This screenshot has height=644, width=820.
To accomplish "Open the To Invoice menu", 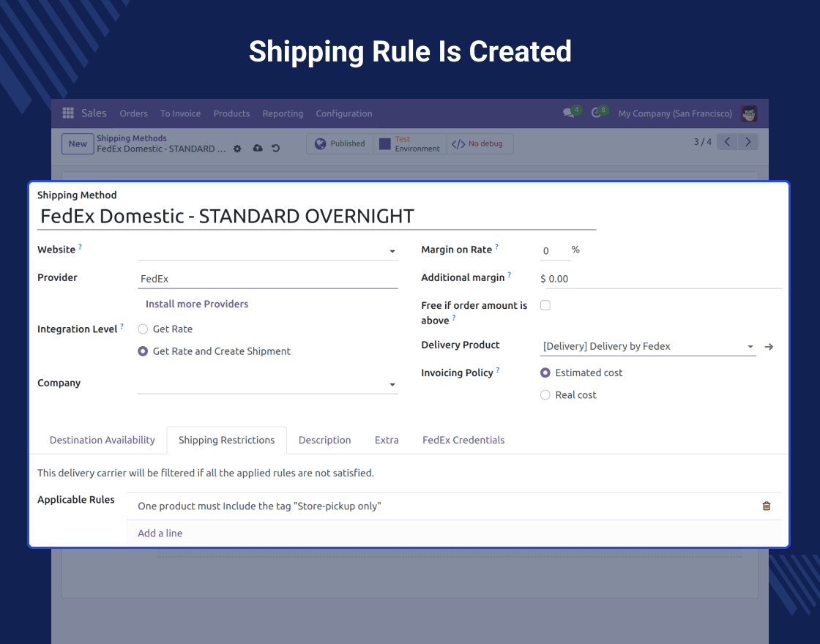I will click(x=180, y=113).
